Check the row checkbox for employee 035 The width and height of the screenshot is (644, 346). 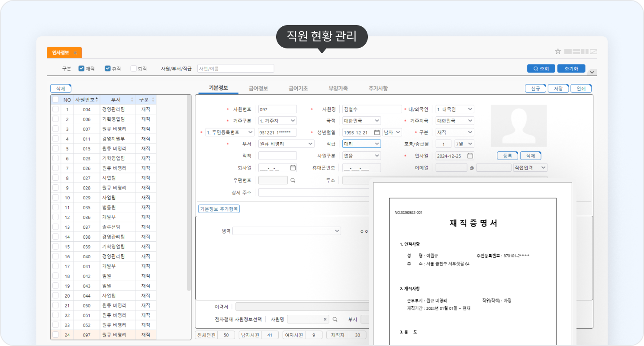pyautogui.click(x=55, y=207)
